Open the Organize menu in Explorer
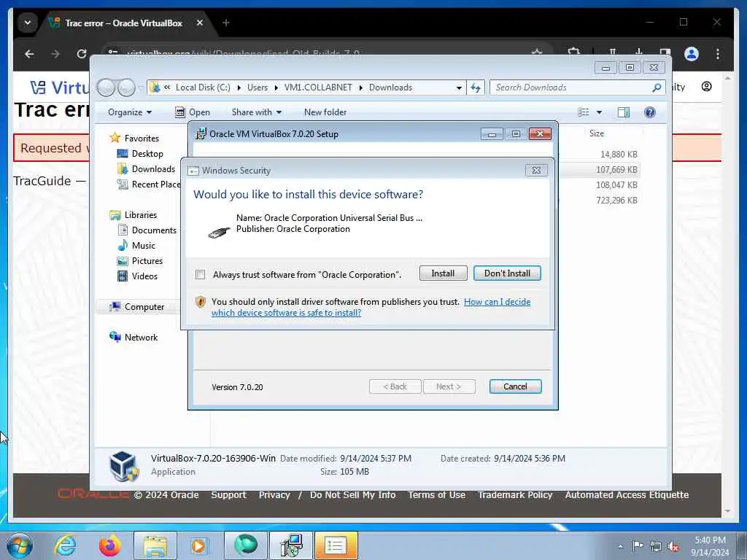Screen dimensions: 747x560 [x=130, y=112]
